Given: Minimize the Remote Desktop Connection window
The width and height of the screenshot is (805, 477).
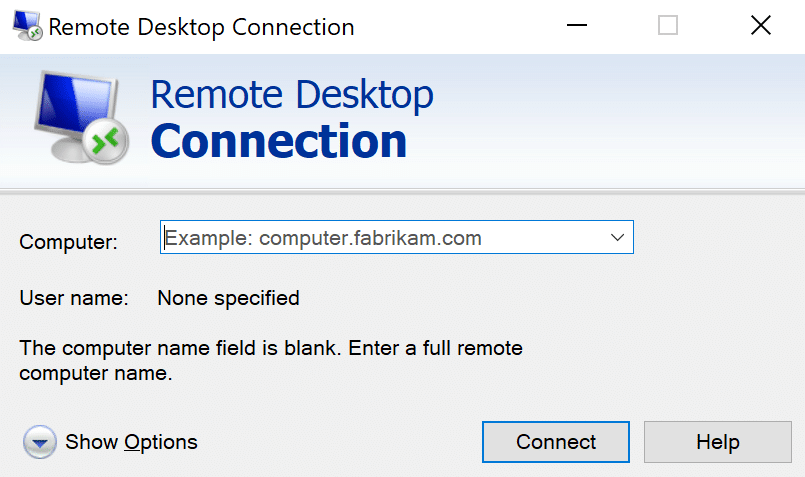Looking at the screenshot, I should click(x=577, y=27).
